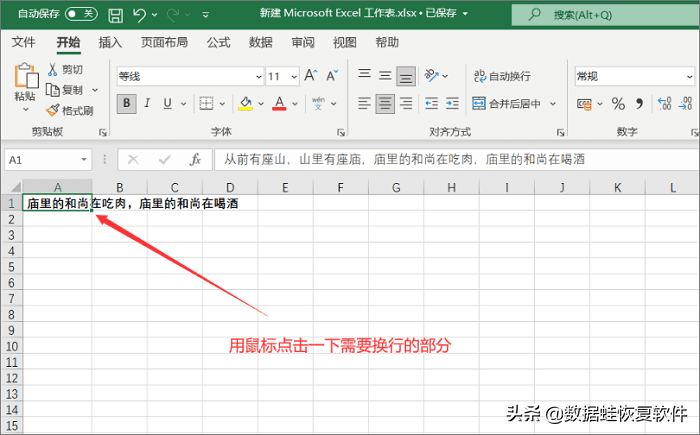Screen dimensions: 700x435
Task: Click the Copy (复制) icon
Action: coord(53,90)
